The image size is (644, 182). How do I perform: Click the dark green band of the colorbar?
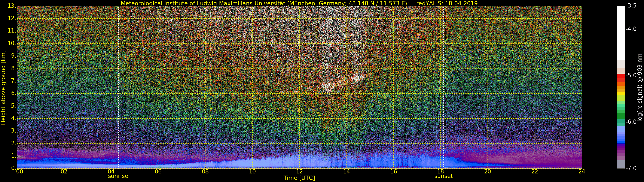point(621,116)
